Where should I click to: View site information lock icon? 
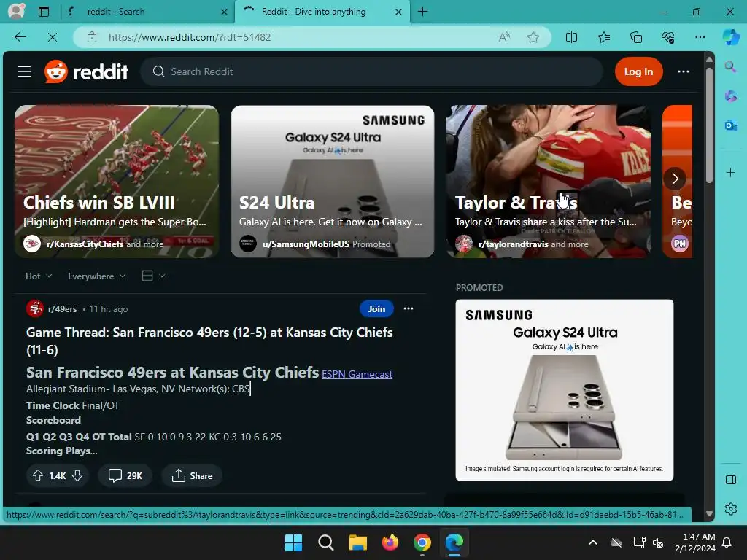click(92, 37)
